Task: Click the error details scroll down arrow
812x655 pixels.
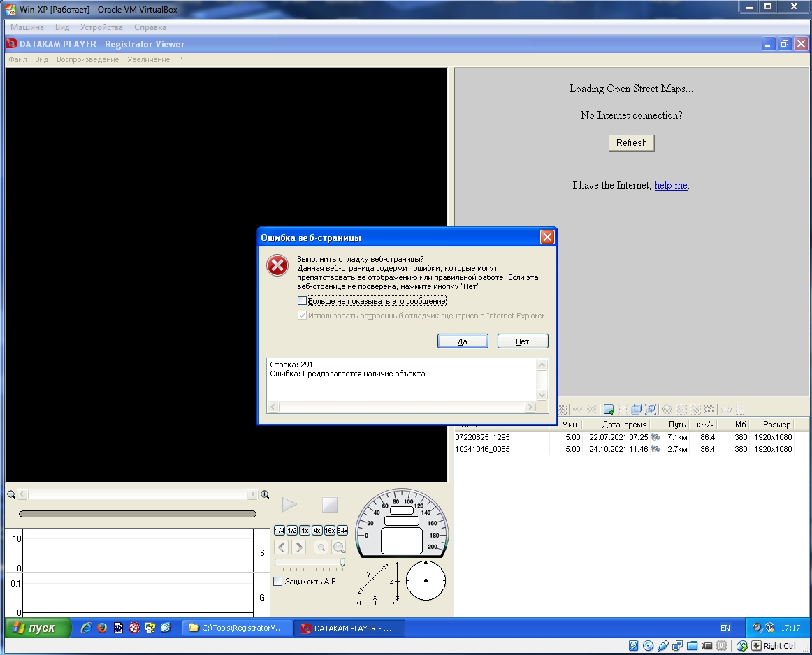Action: [542, 395]
